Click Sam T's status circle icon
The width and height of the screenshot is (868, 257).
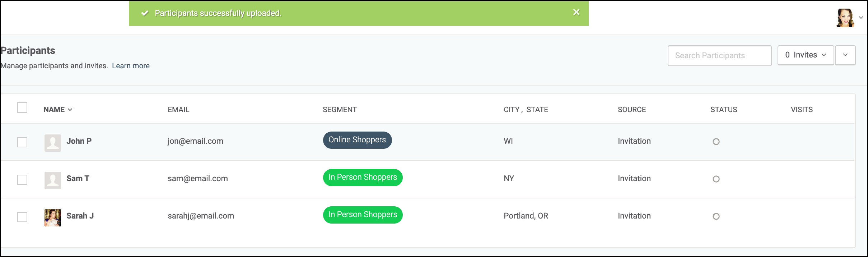[x=716, y=179]
